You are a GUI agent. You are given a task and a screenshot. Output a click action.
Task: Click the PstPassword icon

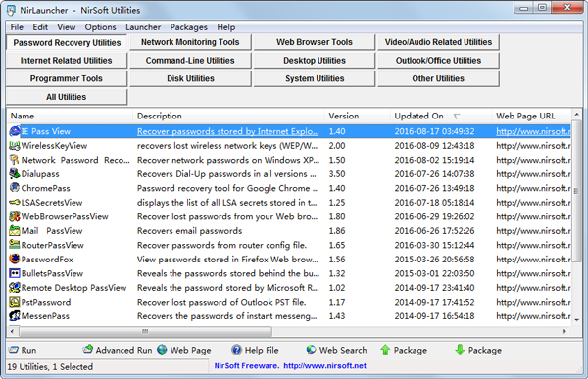coord(15,302)
